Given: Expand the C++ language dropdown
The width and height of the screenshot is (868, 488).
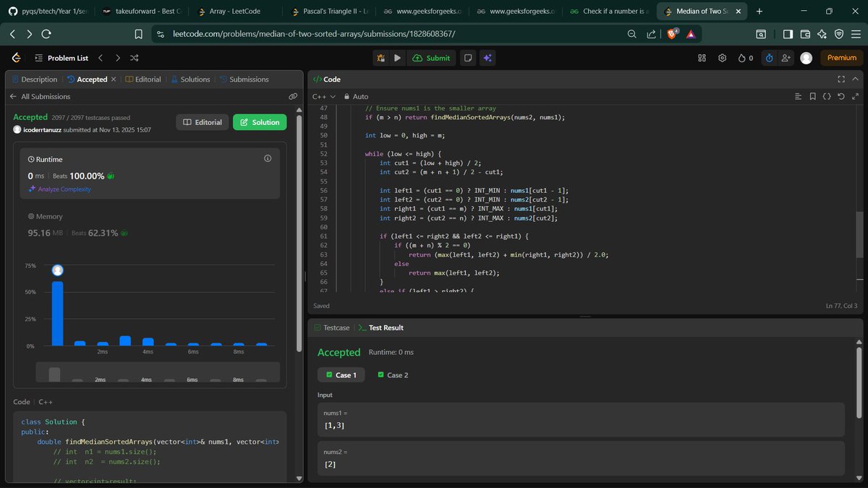Looking at the screenshot, I should click(x=323, y=96).
